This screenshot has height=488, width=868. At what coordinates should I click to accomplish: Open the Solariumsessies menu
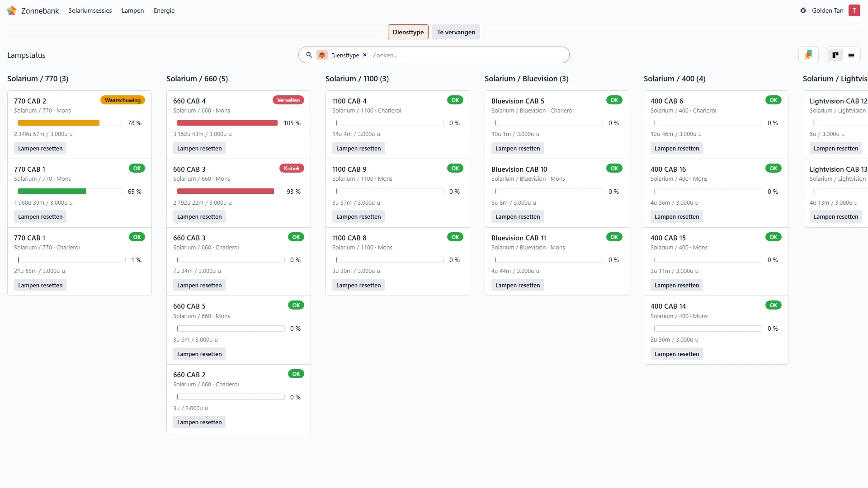click(x=90, y=10)
